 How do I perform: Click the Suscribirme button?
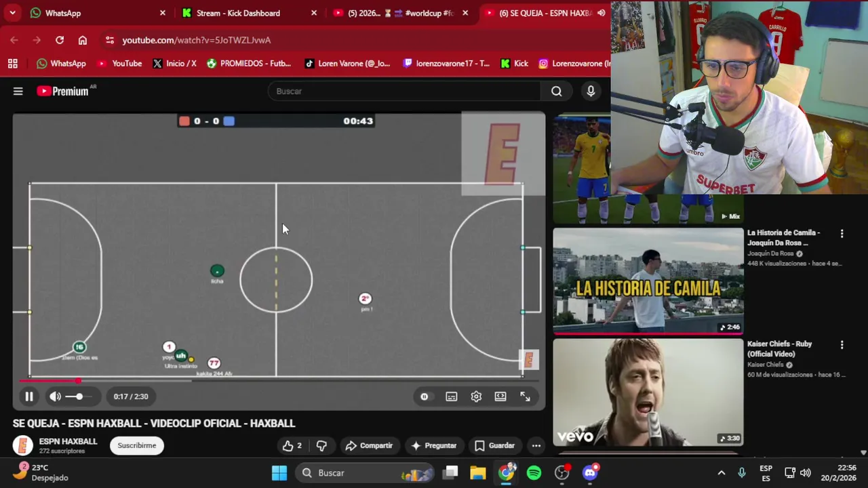(x=137, y=445)
